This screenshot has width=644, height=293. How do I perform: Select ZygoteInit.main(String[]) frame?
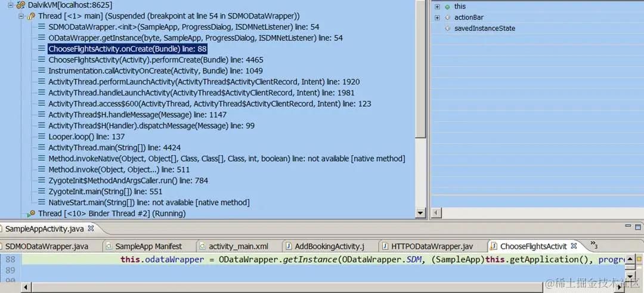pyautogui.click(x=105, y=192)
